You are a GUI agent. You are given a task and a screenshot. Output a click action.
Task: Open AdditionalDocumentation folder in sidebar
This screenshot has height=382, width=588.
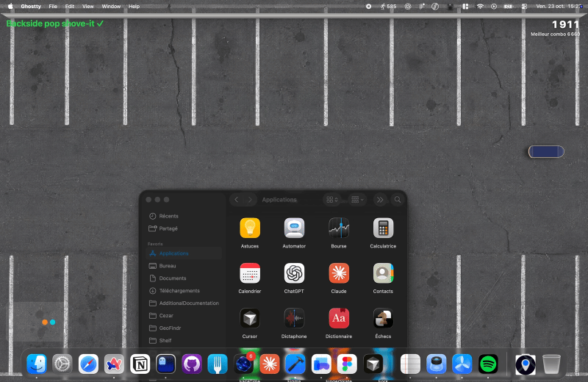coord(184,303)
